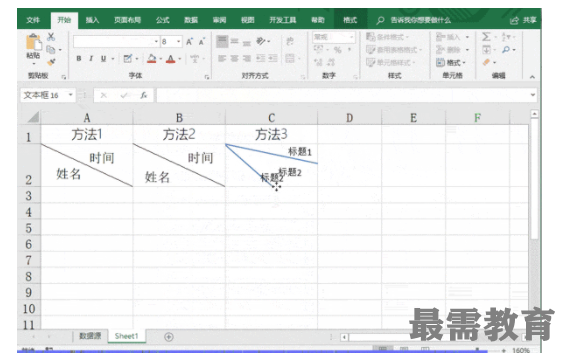
Task: Toggle Bold formatting
Action: click(x=79, y=58)
